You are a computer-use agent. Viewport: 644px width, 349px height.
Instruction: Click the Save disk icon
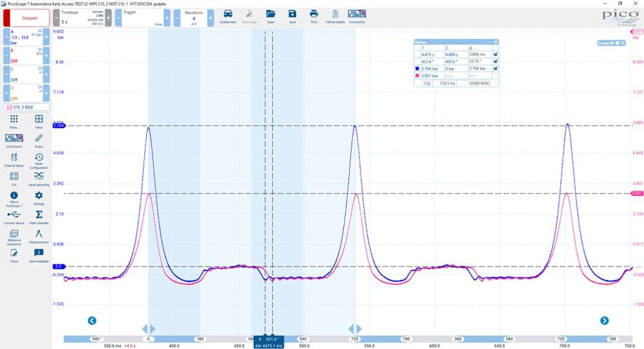pos(292,17)
